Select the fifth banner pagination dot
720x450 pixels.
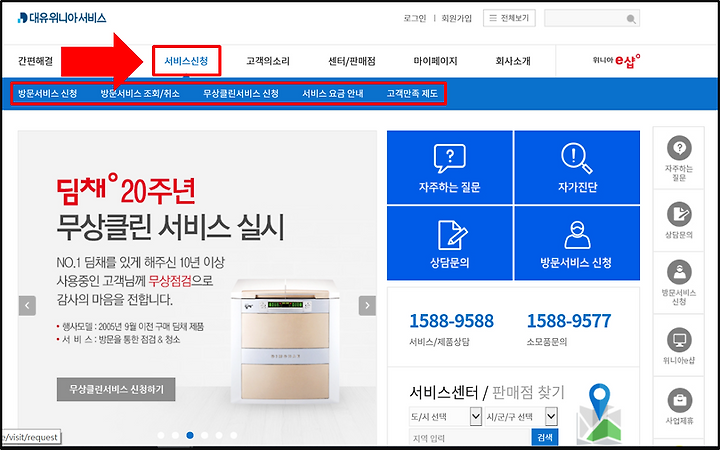point(219,435)
